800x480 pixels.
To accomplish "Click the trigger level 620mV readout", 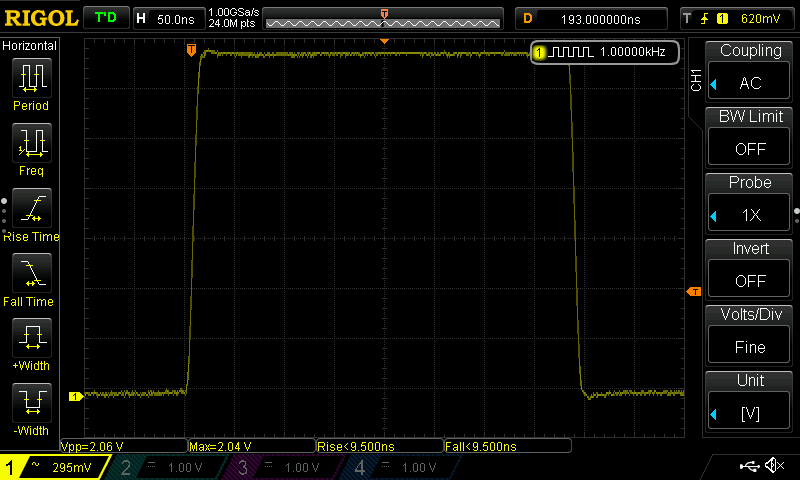I will [x=760, y=19].
